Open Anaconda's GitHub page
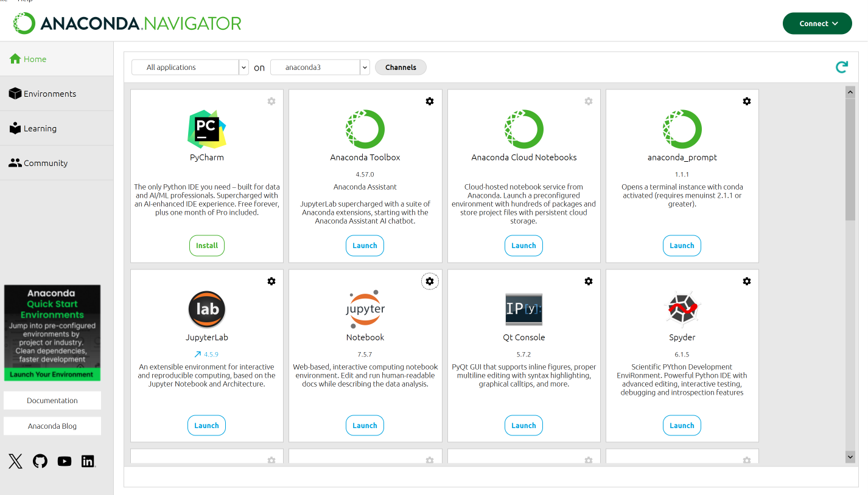The width and height of the screenshot is (868, 495). point(40,461)
